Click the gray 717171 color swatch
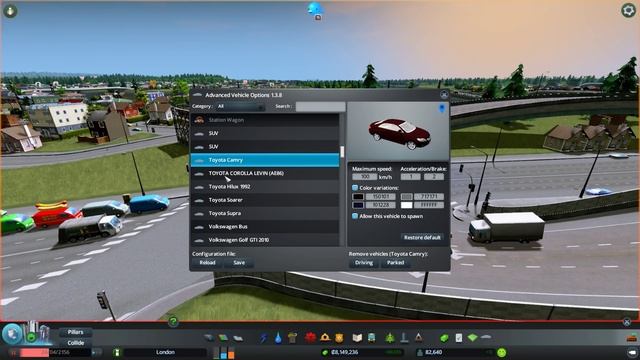Image resolution: width=640 pixels, height=360 pixels. pos(407,197)
